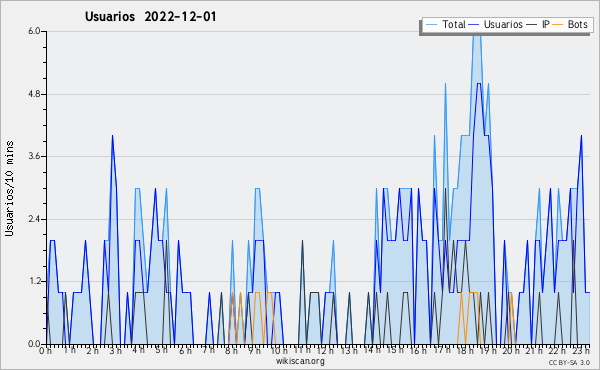
Task: Click the y-axis value 0.0
Action: click(x=34, y=344)
